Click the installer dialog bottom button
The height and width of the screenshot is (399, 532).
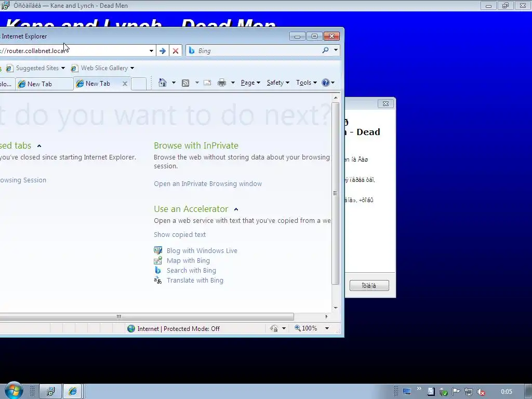click(369, 285)
